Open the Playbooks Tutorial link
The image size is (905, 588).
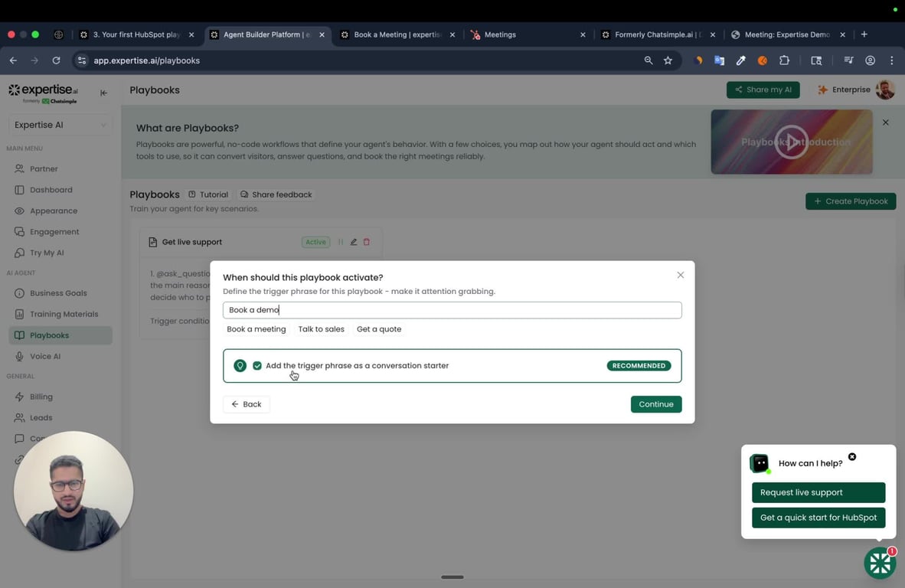(208, 194)
